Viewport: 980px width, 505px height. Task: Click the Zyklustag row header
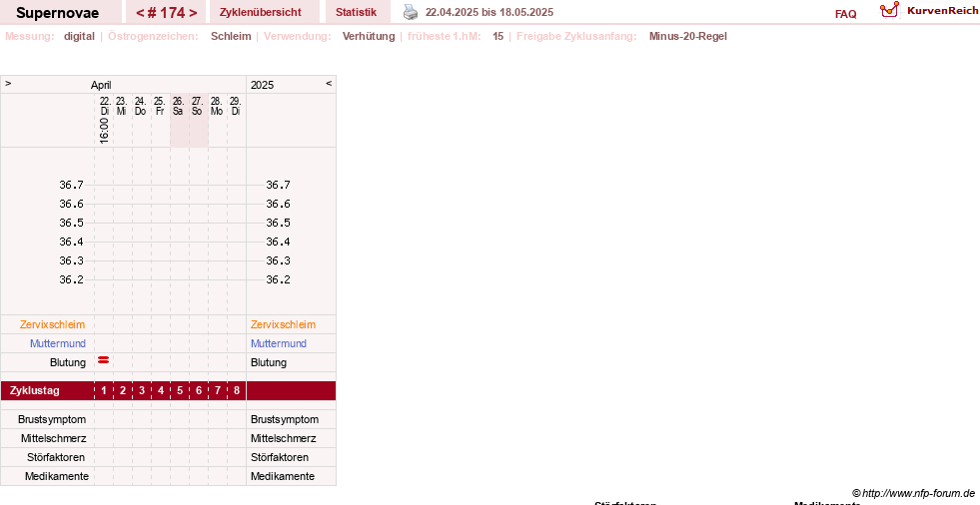click(x=35, y=391)
